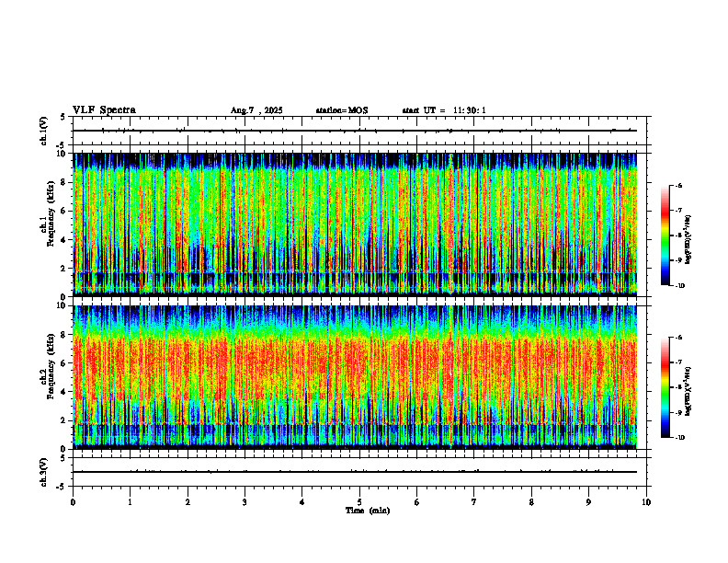The height and width of the screenshot is (563, 728).
Task: Click the ch.3 voltage waveform trace
Action: 355,472
